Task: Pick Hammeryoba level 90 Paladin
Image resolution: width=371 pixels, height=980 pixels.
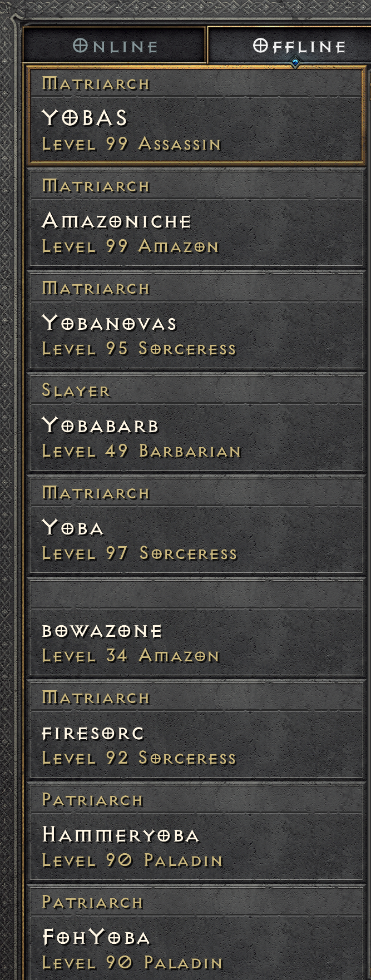Action: click(196, 832)
